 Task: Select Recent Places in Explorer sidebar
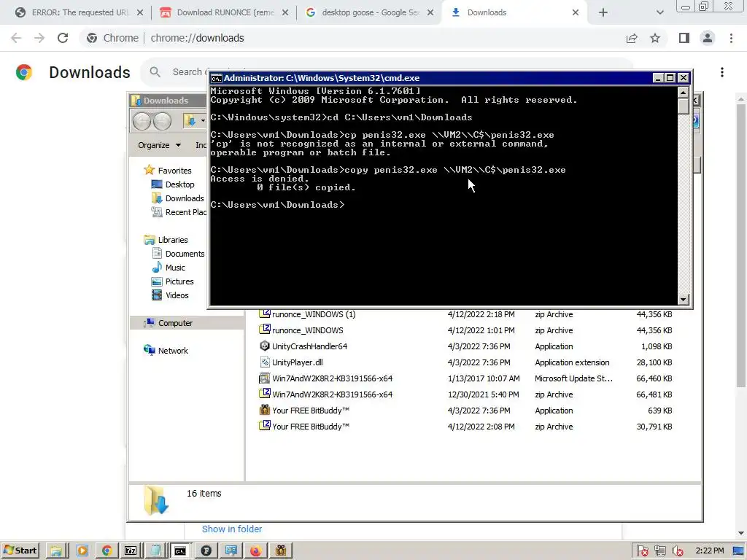(x=179, y=212)
